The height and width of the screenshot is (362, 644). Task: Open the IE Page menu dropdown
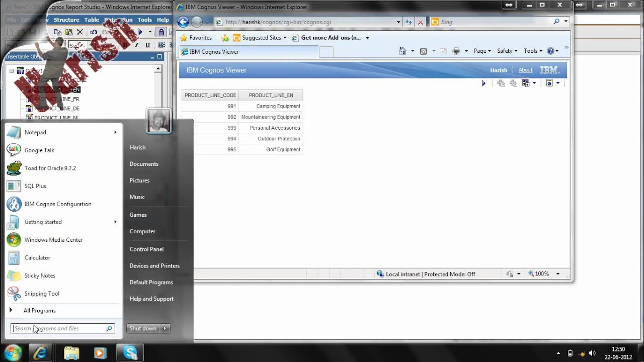[482, 51]
